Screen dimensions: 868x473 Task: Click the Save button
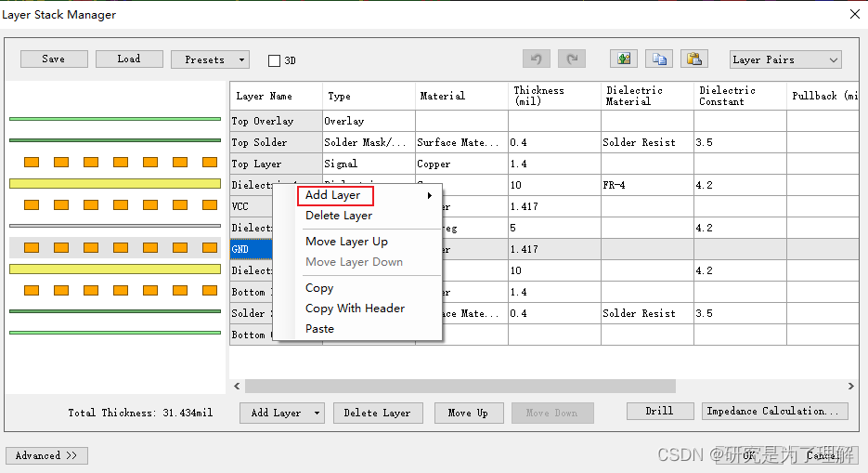(54, 59)
